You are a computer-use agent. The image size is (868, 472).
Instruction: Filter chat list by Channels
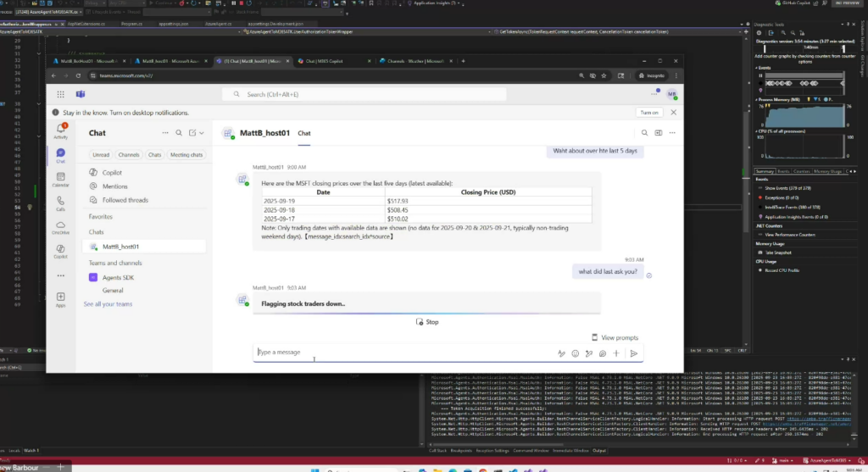(x=129, y=155)
